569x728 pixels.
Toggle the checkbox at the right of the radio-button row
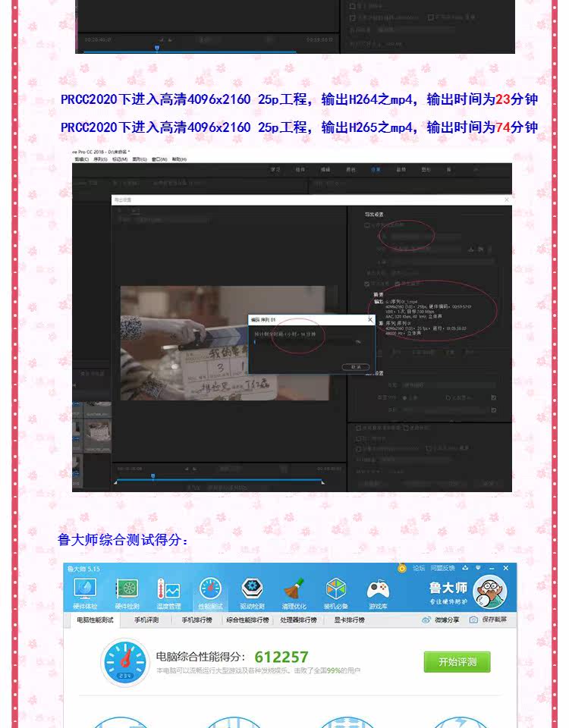click(494, 398)
